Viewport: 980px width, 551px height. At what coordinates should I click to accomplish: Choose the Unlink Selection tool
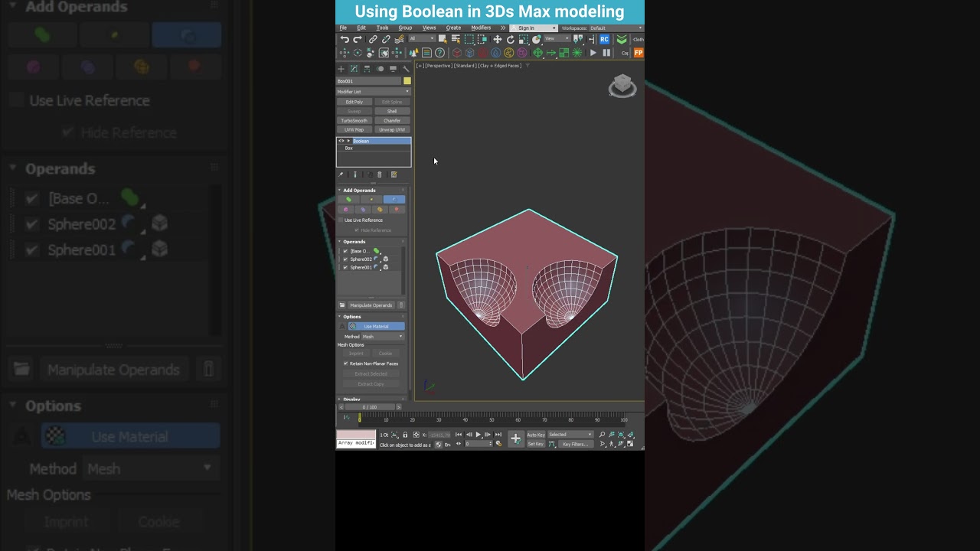pos(386,39)
